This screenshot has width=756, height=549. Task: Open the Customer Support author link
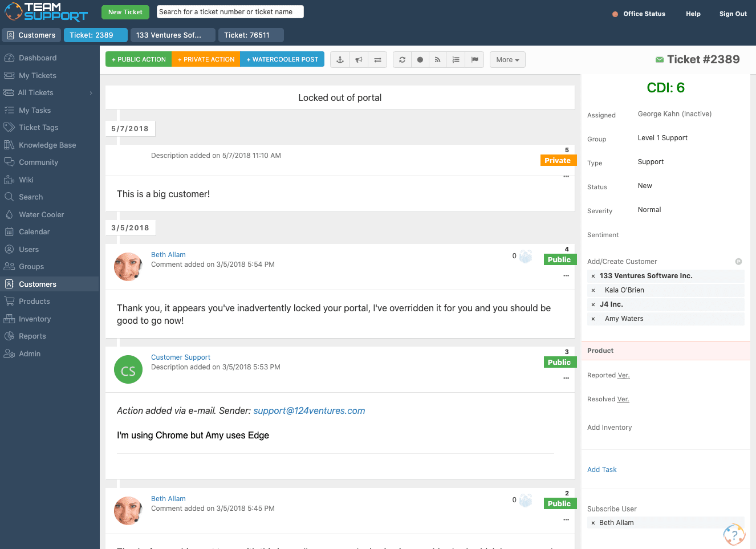[181, 357]
